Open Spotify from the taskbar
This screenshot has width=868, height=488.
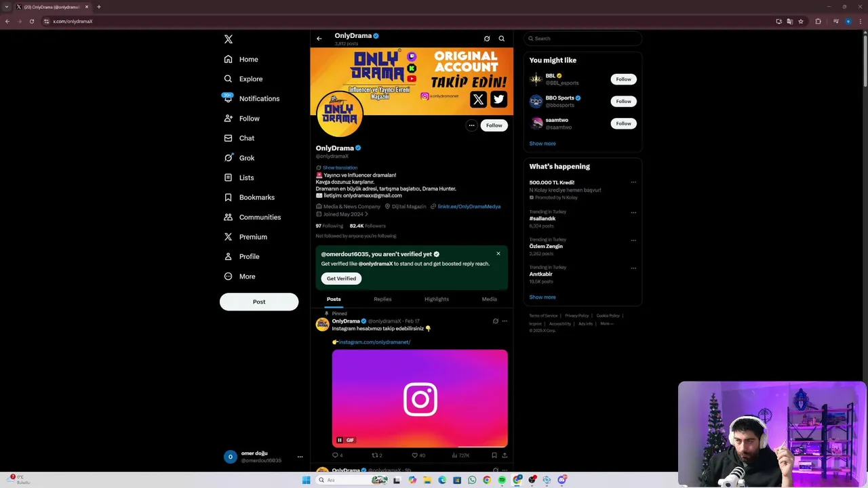(x=502, y=480)
